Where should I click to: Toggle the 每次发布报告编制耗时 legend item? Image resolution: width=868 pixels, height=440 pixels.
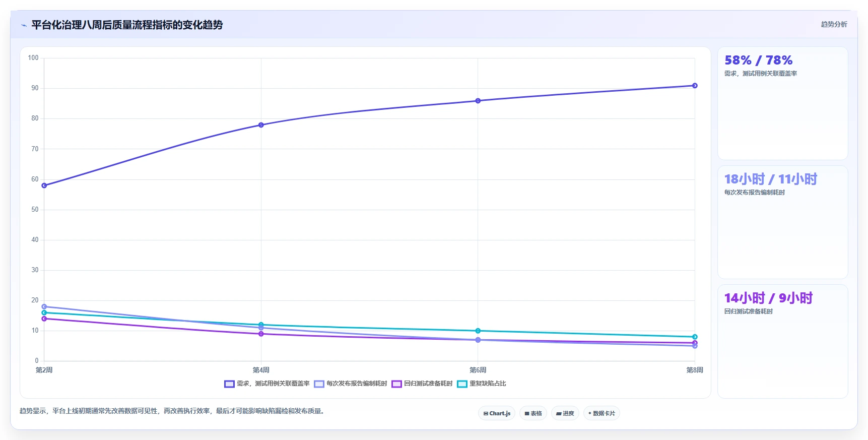pos(351,384)
